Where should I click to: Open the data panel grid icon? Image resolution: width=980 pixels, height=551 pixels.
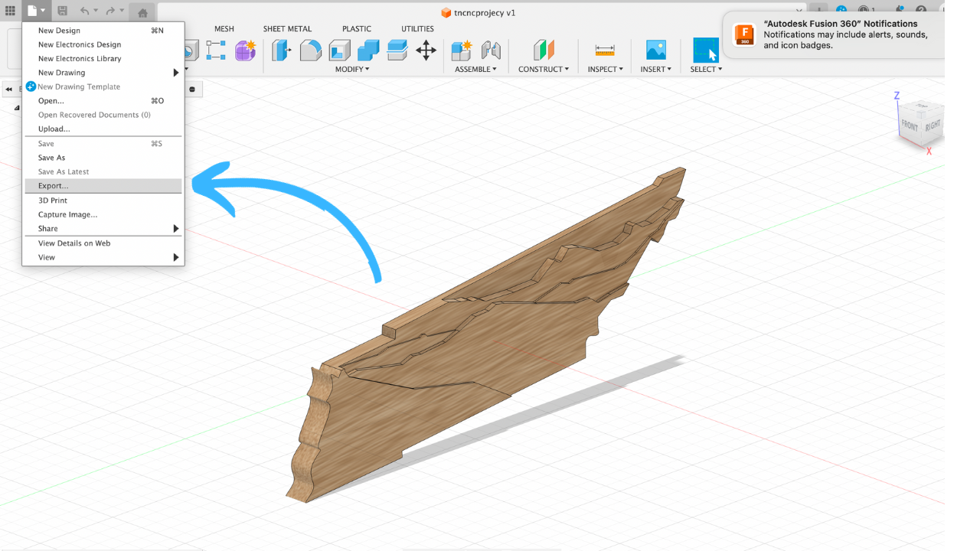pos(11,11)
